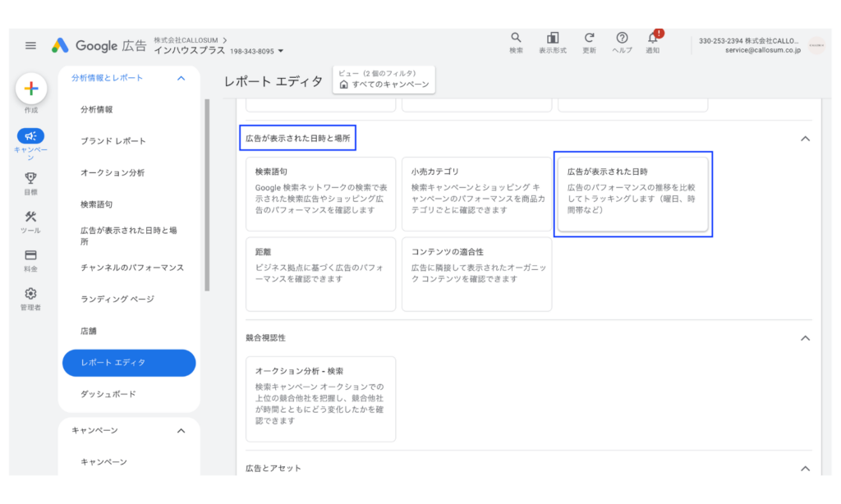Refresh data with the 更新 icon
This screenshot has height=504, width=841.
pos(589,39)
